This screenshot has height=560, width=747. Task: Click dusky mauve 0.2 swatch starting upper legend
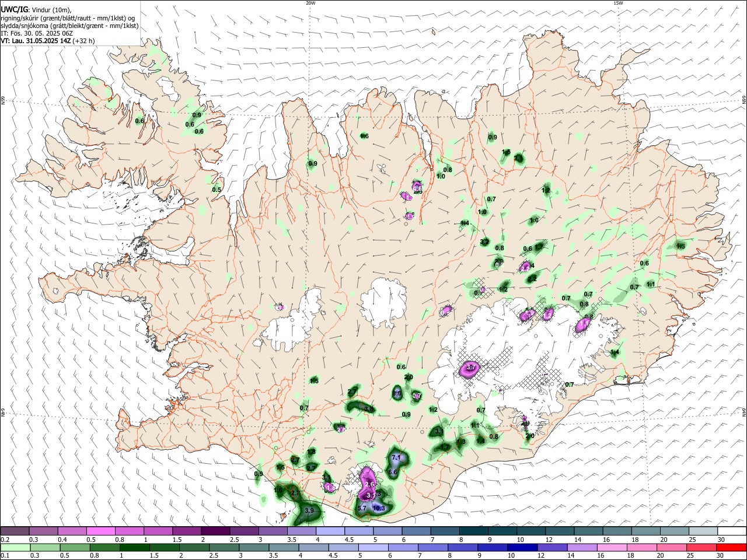15,531
